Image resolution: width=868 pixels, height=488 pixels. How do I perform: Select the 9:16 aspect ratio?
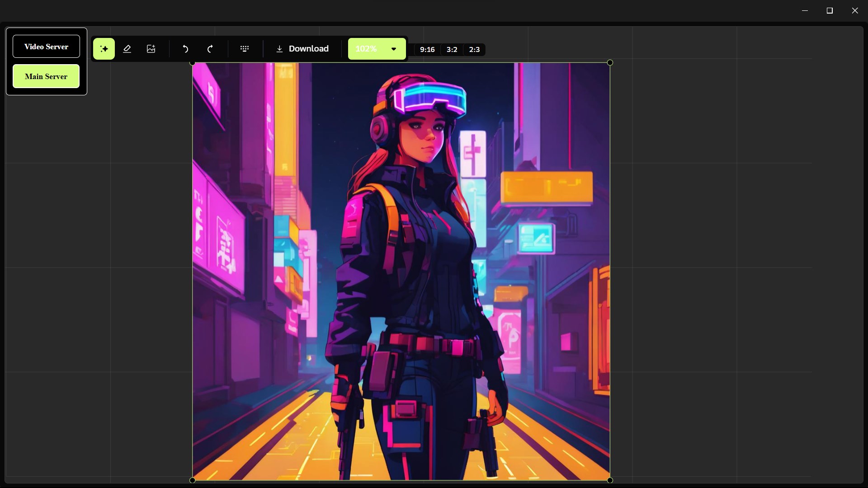click(427, 50)
